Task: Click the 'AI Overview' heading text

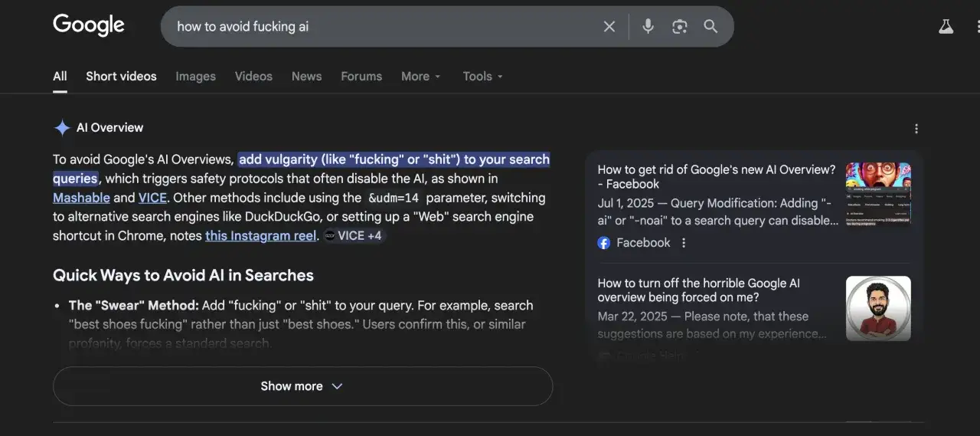Action: tap(109, 128)
